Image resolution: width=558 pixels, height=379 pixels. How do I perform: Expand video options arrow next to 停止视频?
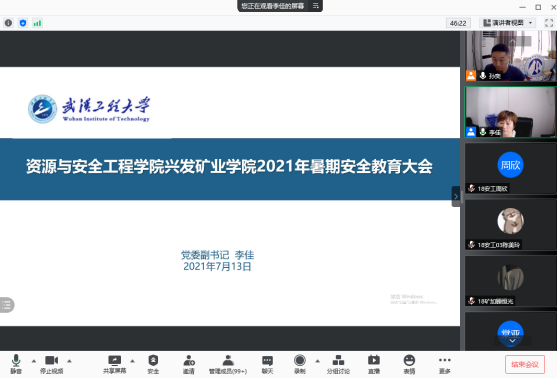[69, 361]
